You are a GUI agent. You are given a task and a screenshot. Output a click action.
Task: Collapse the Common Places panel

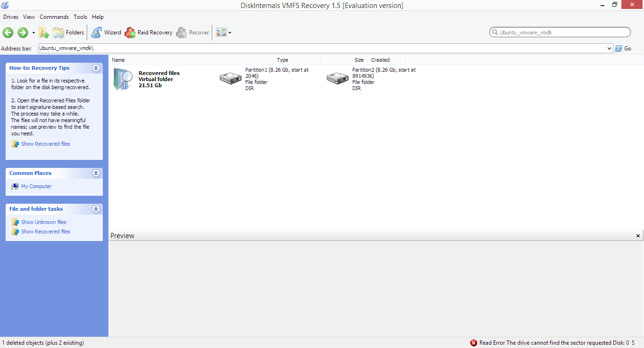click(96, 173)
